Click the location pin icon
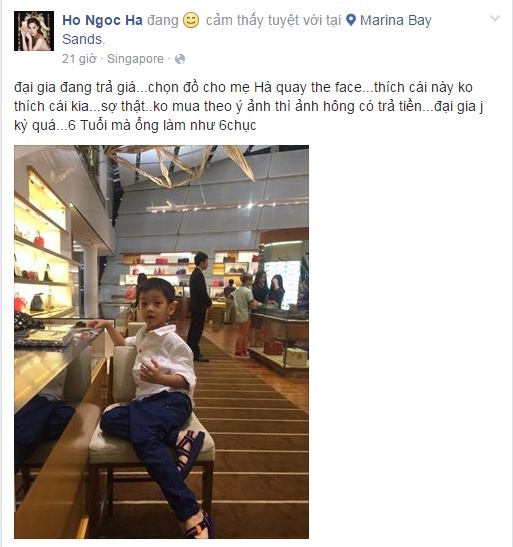513x547 pixels. pyautogui.click(x=351, y=20)
